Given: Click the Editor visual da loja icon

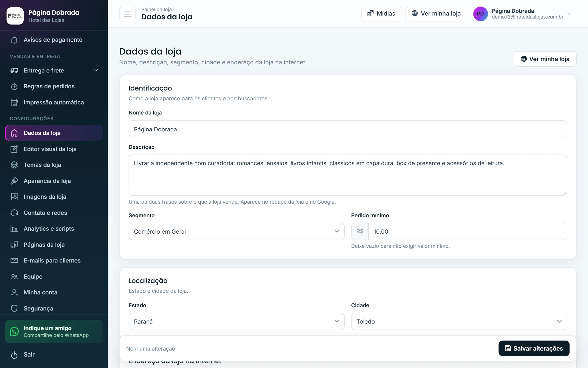Looking at the screenshot, I should [14, 149].
